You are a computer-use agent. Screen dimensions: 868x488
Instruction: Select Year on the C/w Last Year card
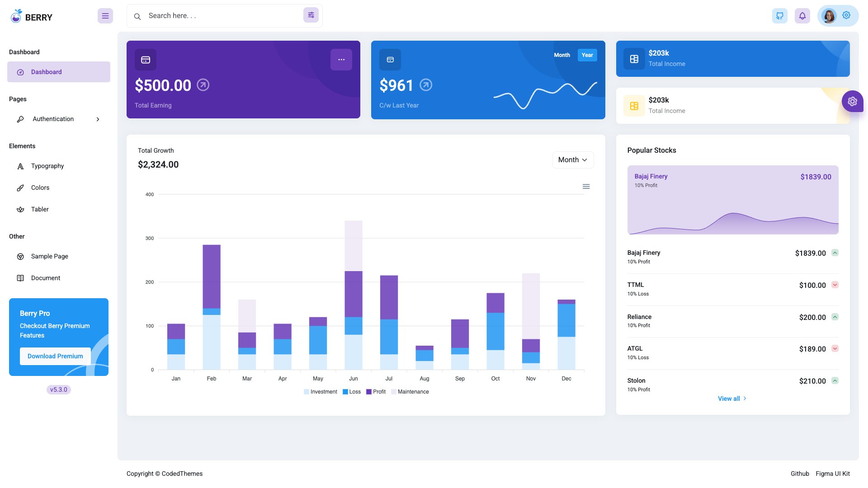pos(587,55)
